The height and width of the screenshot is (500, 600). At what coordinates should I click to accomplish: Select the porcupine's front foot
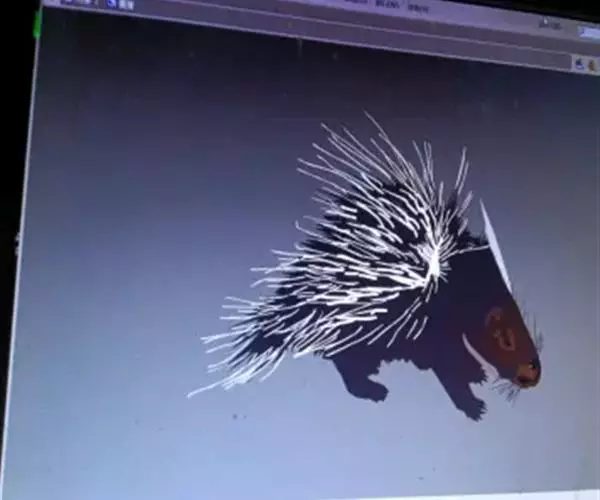coord(468,405)
